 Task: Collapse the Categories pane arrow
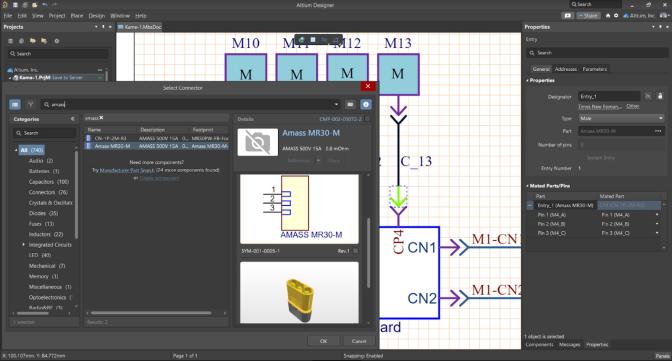tap(72, 119)
